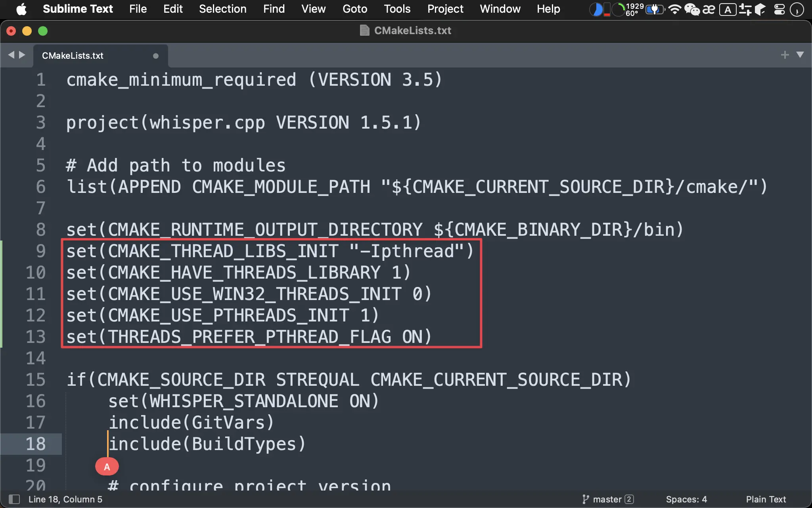This screenshot has height=508, width=812.
Task: Open the Window menu
Action: (x=500, y=9)
